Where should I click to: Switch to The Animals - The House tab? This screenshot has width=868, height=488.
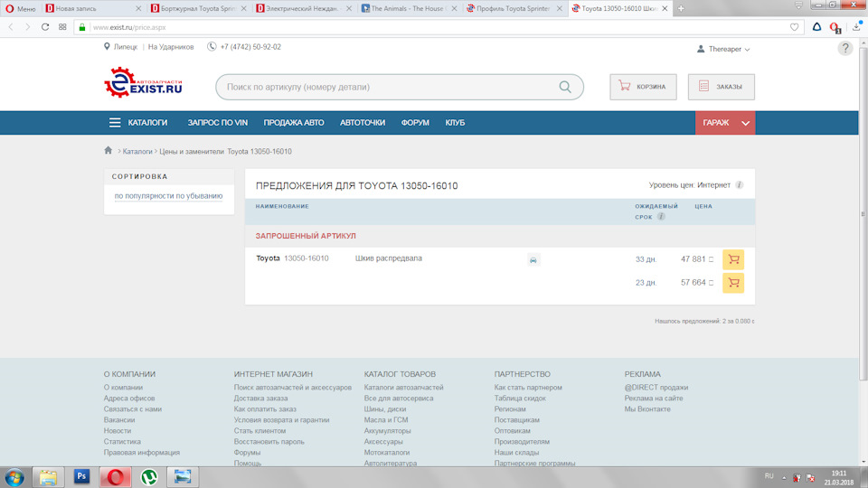click(x=408, y=8)
